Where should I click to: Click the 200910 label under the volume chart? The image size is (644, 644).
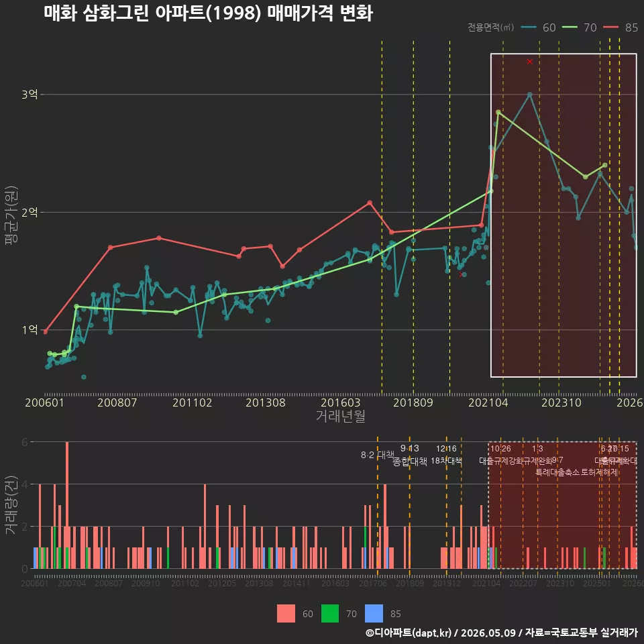tap(146, 583)
